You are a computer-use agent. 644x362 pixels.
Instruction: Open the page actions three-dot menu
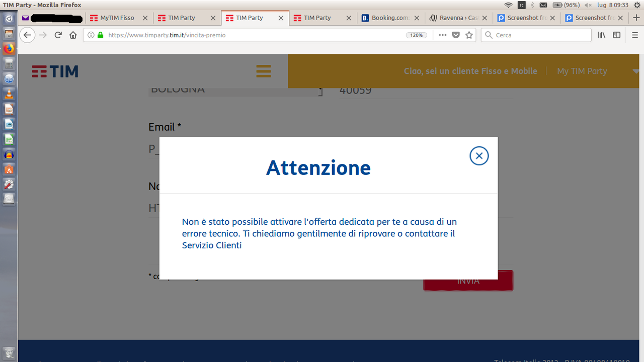442,35
